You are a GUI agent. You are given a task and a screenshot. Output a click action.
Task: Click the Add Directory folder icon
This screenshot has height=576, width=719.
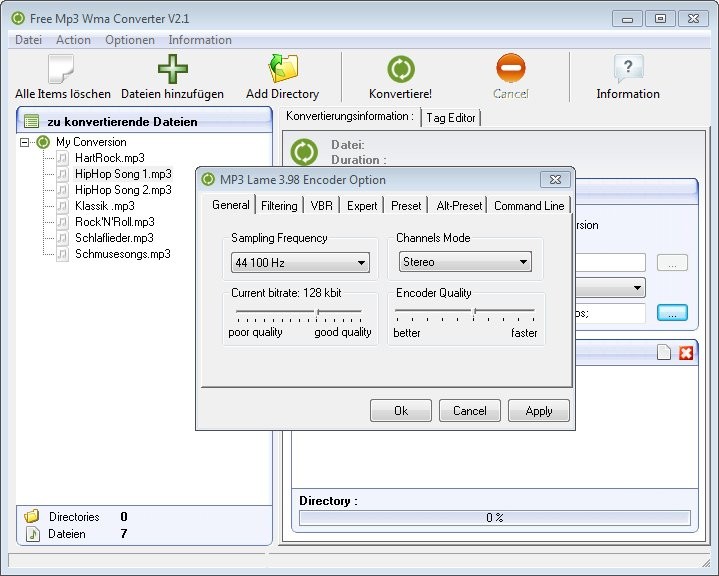pos(283,69)
